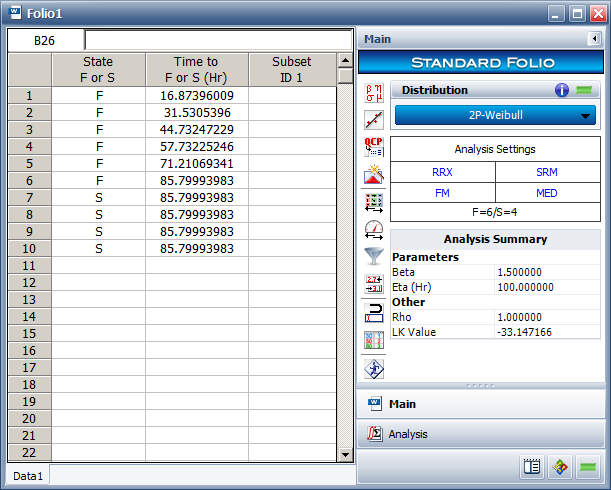
Task: Launch the QCP calculator icon
Action: tap(374, 147)
